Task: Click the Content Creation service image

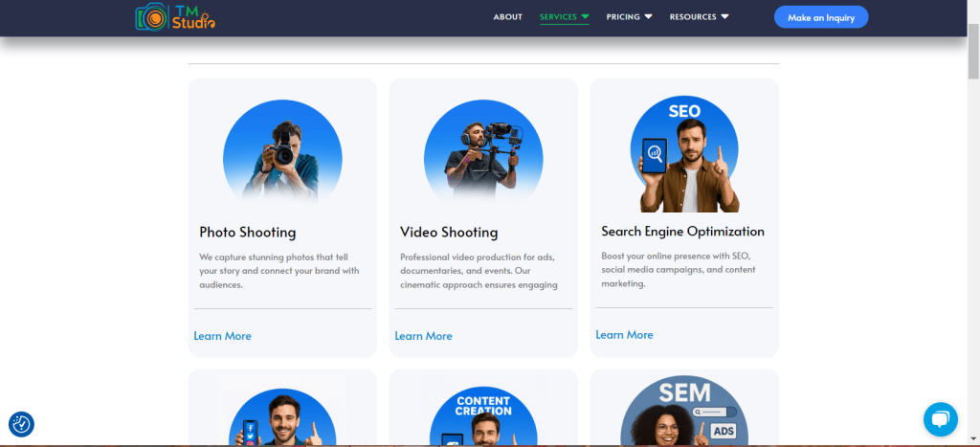Action: point(483,416)
